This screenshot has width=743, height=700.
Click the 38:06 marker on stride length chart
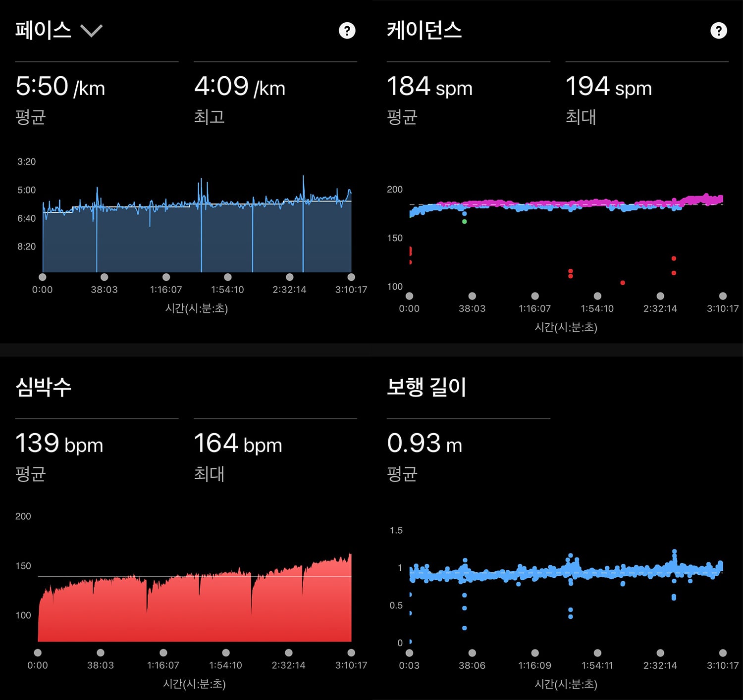tap(472, 652)
